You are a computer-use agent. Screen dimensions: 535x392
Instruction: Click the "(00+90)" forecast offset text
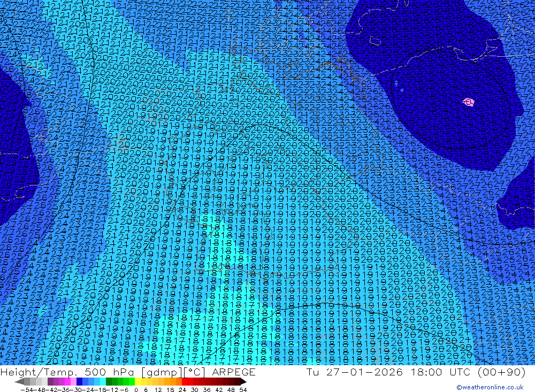pos(501,372)
